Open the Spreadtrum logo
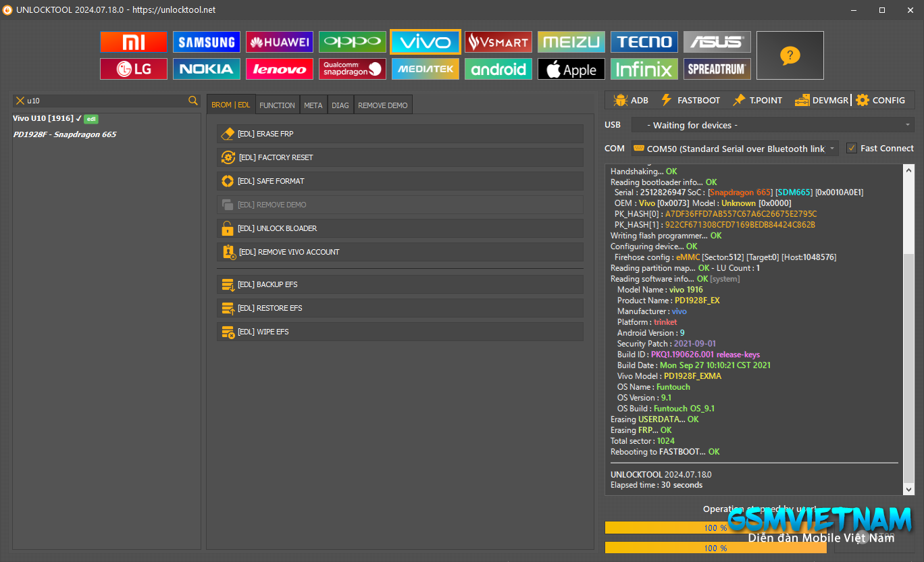The height and width of the screenshot is (562, 924). click(x=717, y=69)
